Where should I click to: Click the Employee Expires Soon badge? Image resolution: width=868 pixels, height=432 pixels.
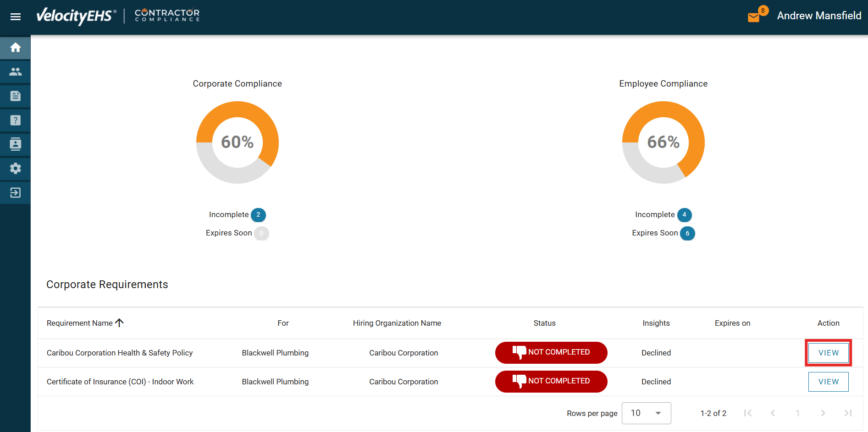click(687, 233)
